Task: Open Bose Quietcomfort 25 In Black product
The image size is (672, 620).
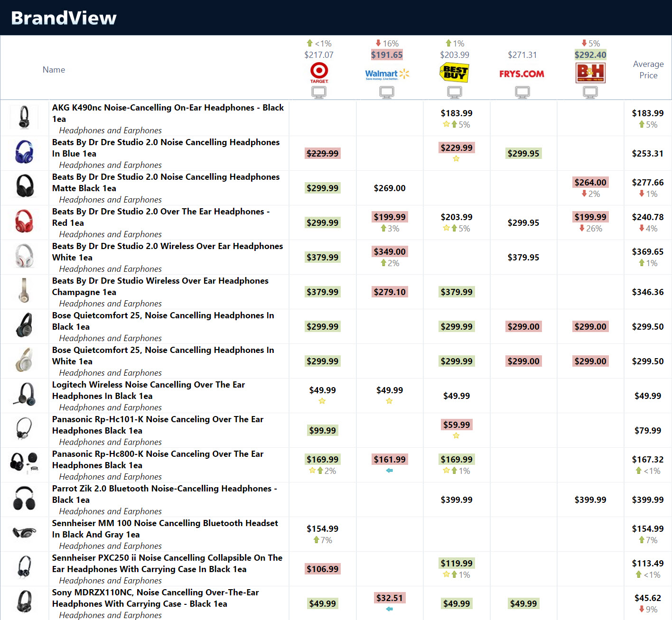Action: point(163,321)
